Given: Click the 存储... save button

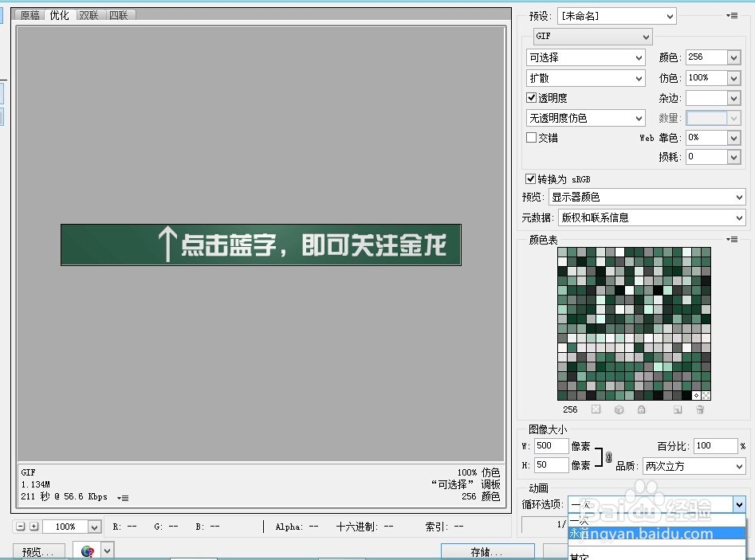Looking at the screenshot, I should point(487,552).
